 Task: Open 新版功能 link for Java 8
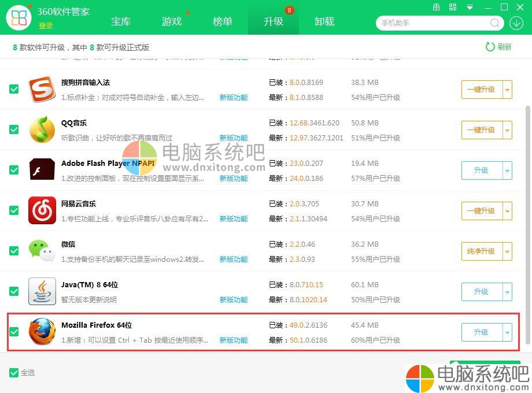(234, 300)
